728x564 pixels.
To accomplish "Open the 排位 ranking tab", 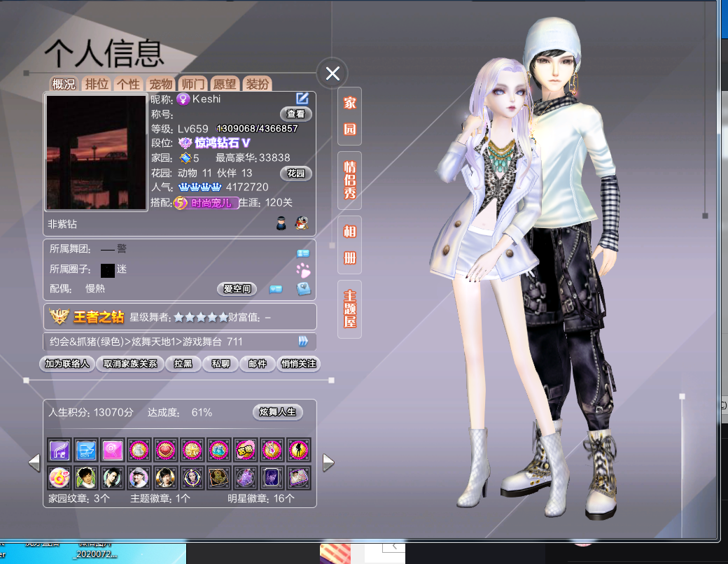I will point(96,84).
